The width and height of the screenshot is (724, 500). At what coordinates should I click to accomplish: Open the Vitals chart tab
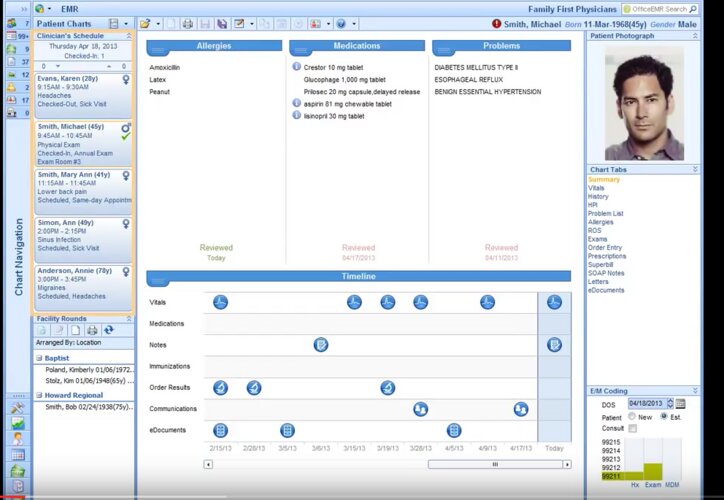[597, 188]
